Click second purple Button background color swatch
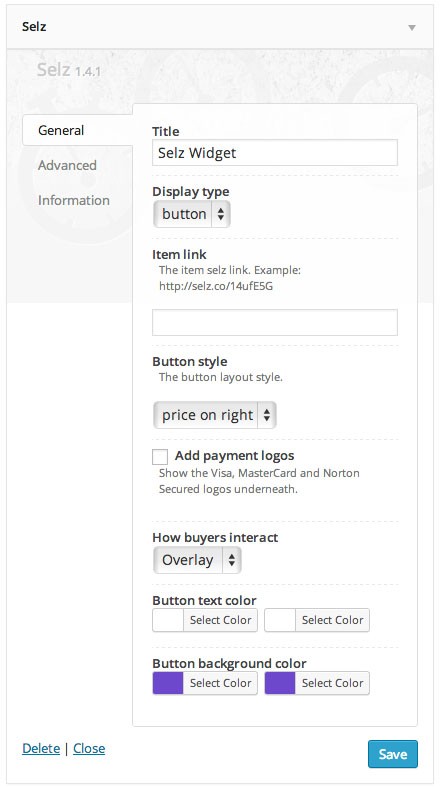Viewport: 440px width, 790px height. pos(280,683)
